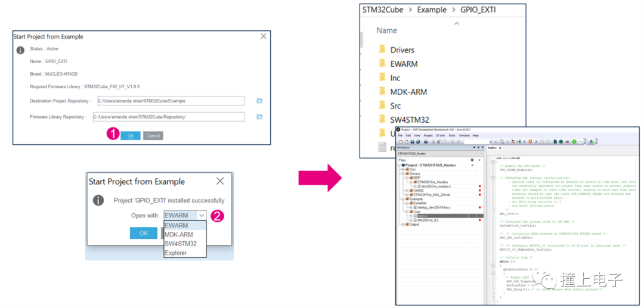The image size is (644, 308).
Task: Collapse the BSP node in workspace tree
Action: [407, 178]
